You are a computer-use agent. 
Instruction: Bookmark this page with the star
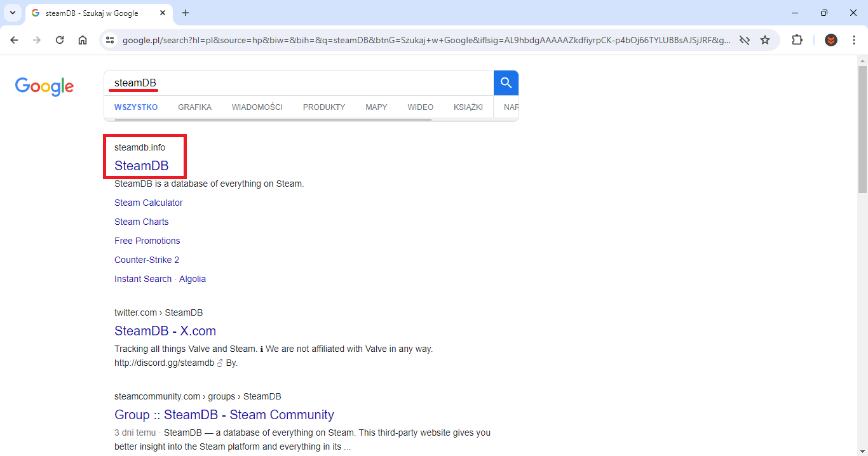pos(765,40)
